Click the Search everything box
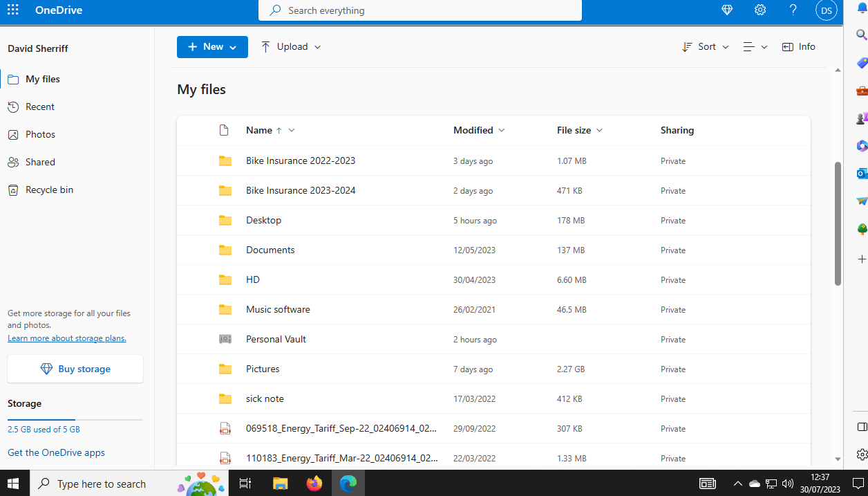868x496 pixels. coord(420,10)
